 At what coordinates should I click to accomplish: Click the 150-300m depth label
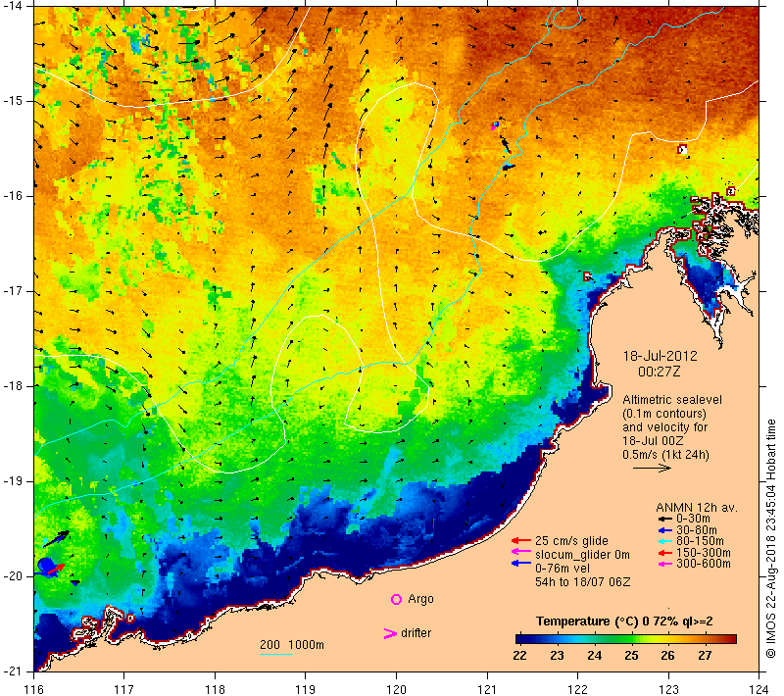pyautogui.click(x=703, y=553)
